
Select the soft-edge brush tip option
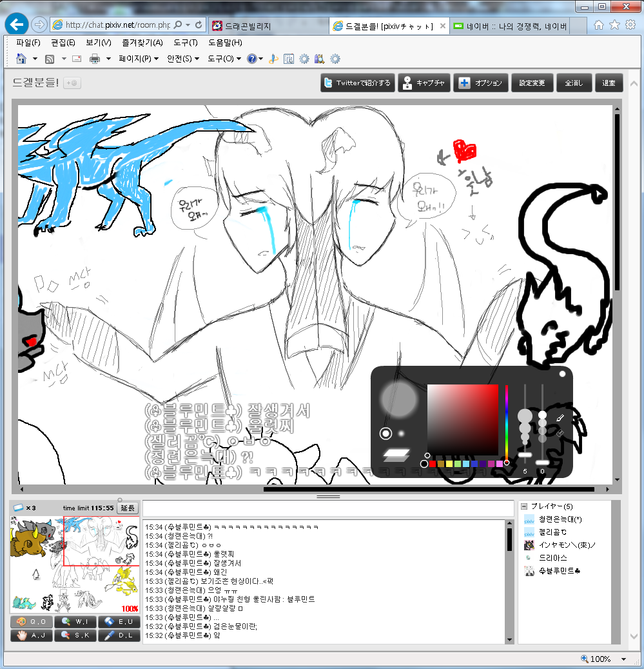[402, 434]
